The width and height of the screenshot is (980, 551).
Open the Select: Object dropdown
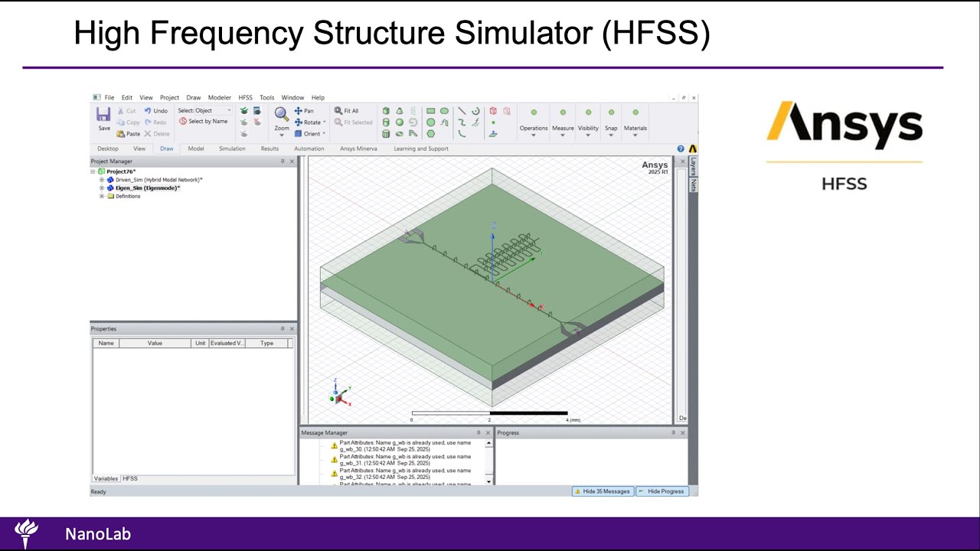[x=204, y=111]
